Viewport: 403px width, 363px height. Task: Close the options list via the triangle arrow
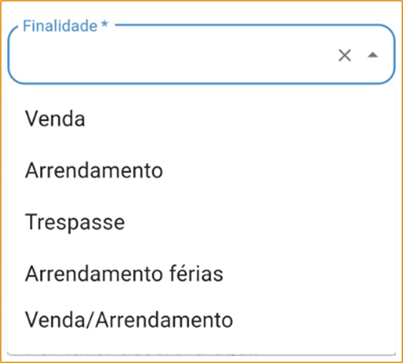[x=373, y=55]
